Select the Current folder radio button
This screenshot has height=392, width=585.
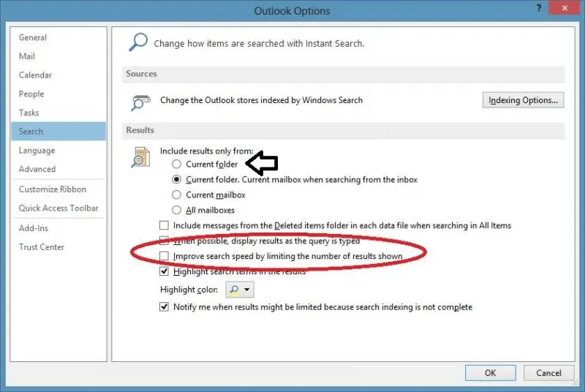[x=176, y=164]
